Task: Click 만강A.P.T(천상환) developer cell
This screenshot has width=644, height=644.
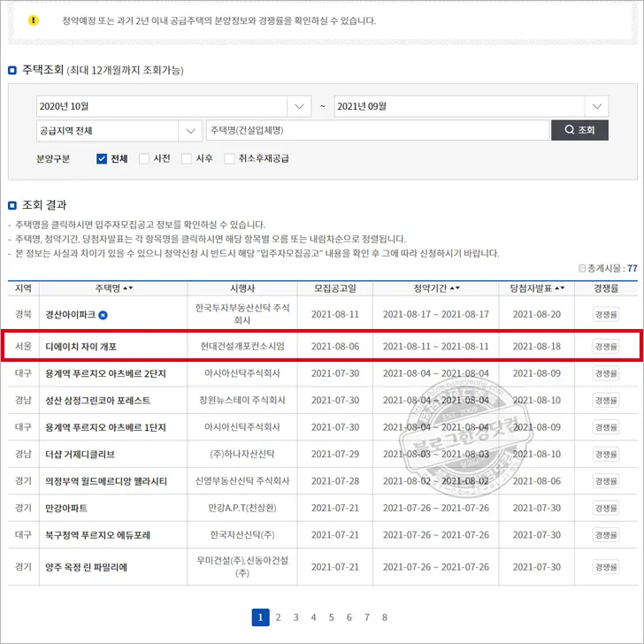Action: (x=242, y=508)
